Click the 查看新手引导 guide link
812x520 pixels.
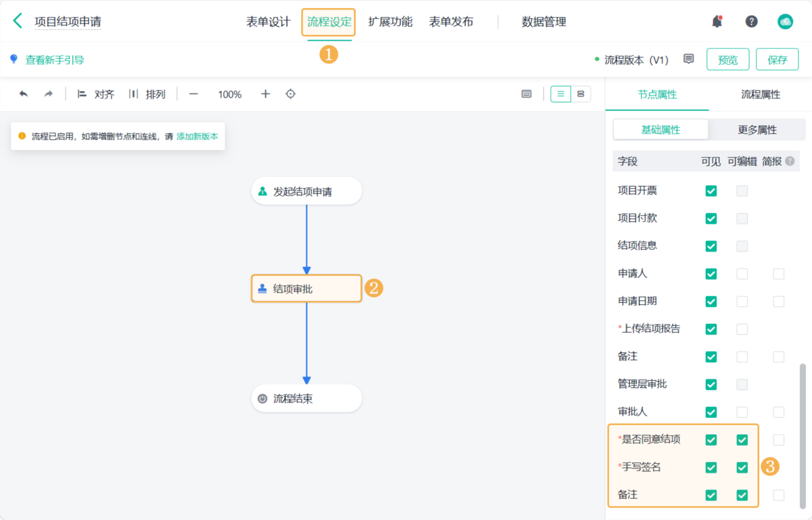(x=53, y=60)
